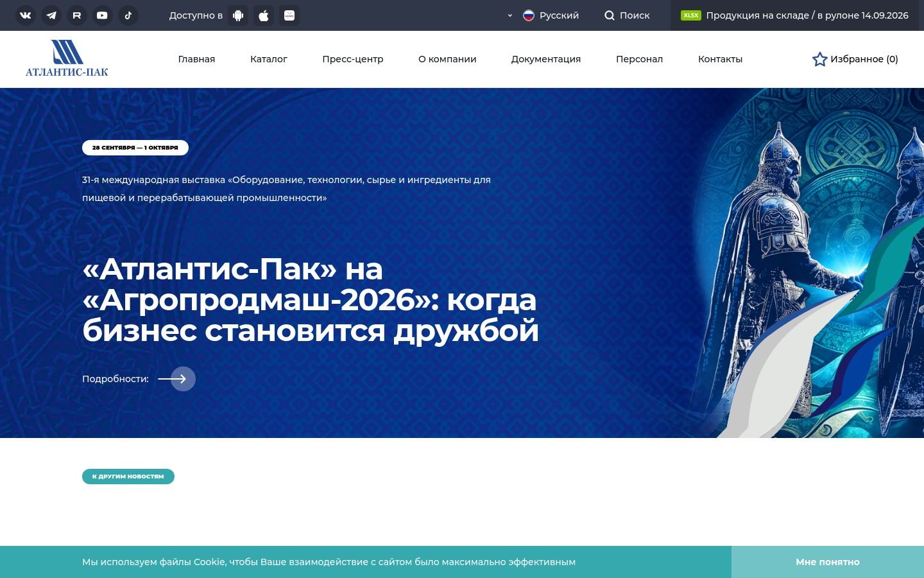Click the search magnifier icon
This screenshot has width=924, height=578.
pyautogui.click(x=610, y=15)
